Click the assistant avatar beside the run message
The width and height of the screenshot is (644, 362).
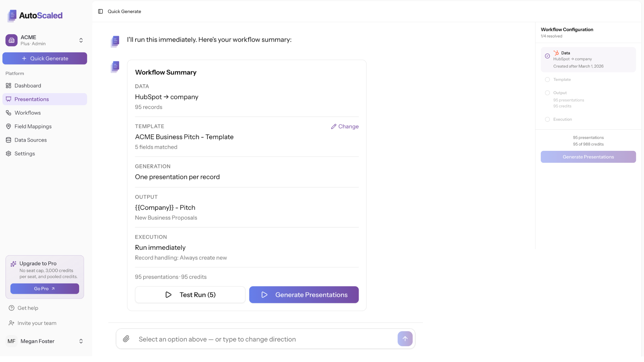point(115,41)
